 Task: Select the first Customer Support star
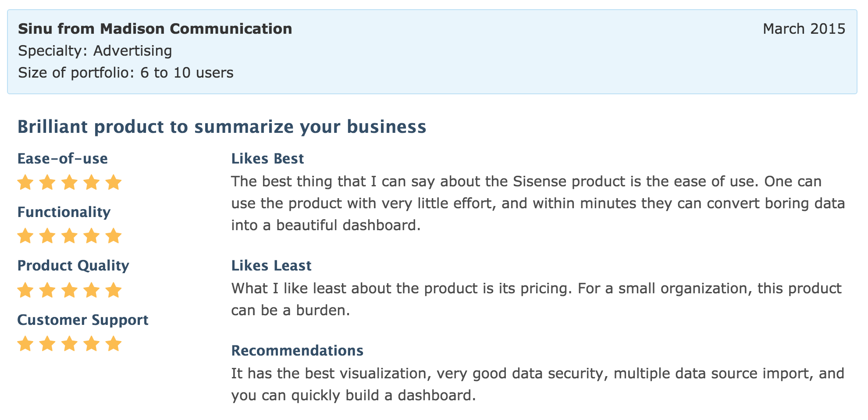(25, 344)
